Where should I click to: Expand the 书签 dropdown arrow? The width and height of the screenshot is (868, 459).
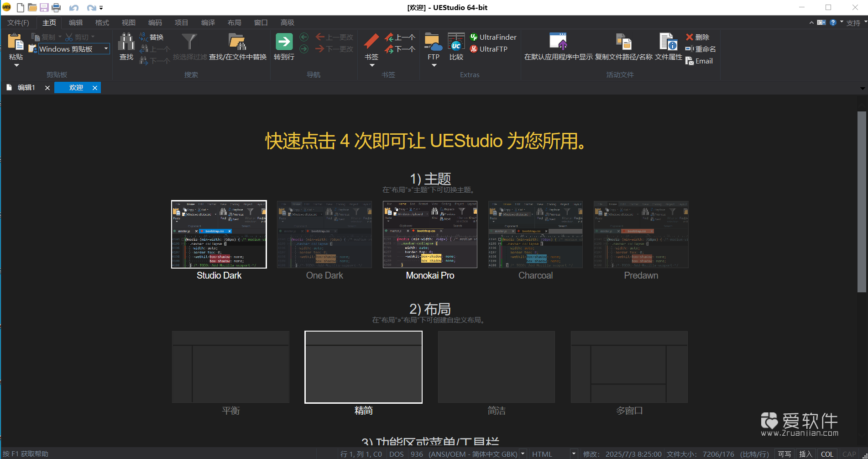(x=372, y=65)
